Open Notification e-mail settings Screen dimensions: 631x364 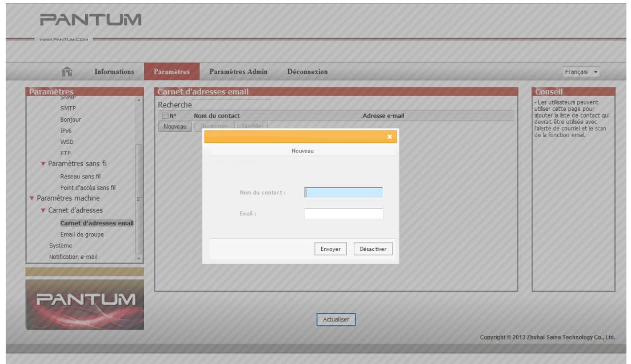pyautogui.click(x=73, y=257)
